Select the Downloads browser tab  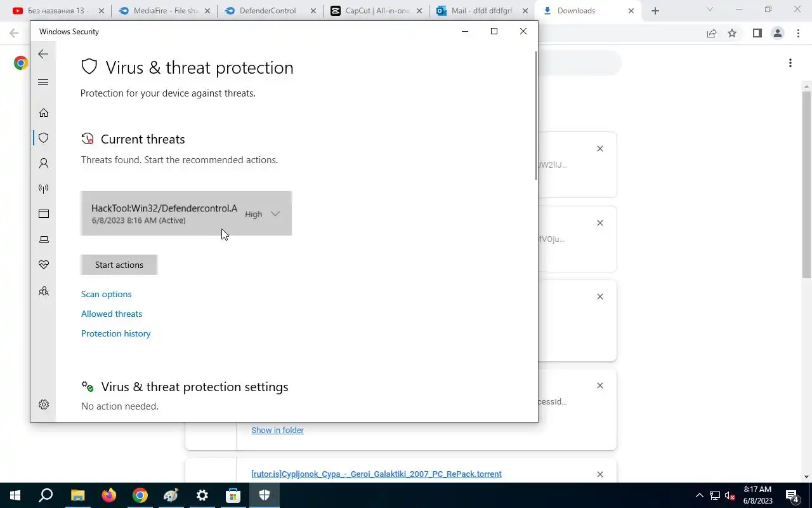[587, 11]
